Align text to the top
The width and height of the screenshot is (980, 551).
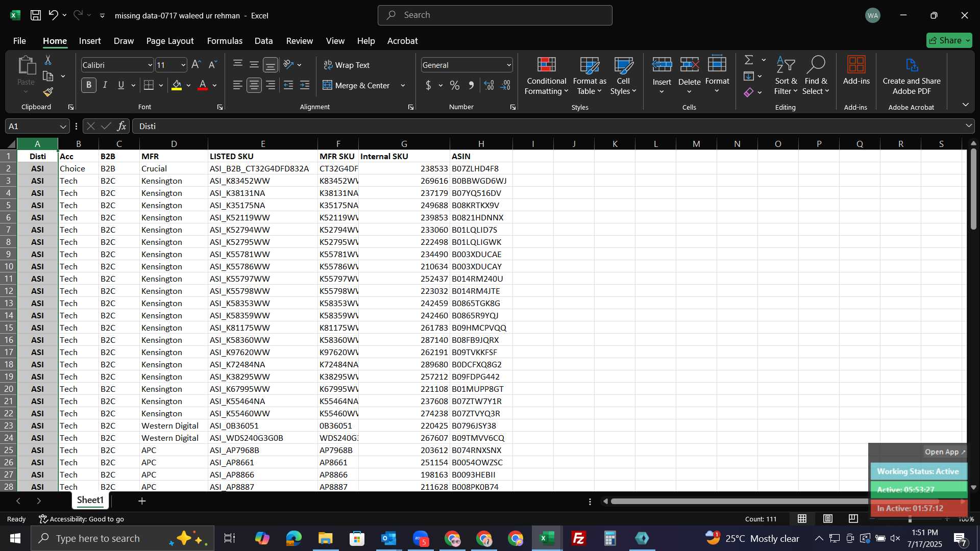[x=238, y=64]
